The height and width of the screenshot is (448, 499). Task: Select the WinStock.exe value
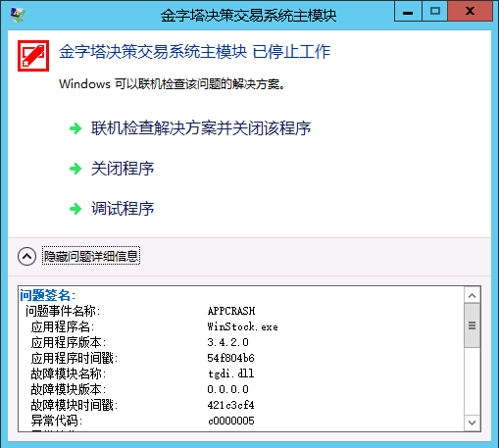pyautogui.click(x=243, y=326)
